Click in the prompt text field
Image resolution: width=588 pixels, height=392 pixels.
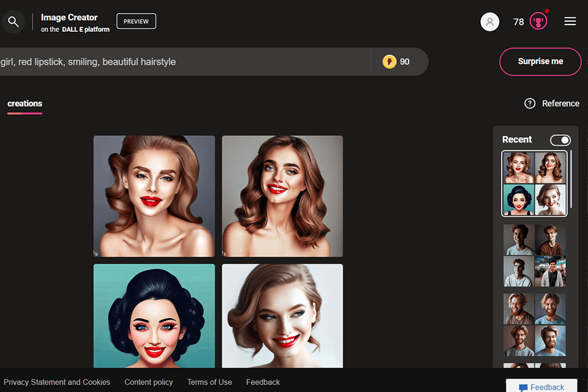click(x=184, y=62)
